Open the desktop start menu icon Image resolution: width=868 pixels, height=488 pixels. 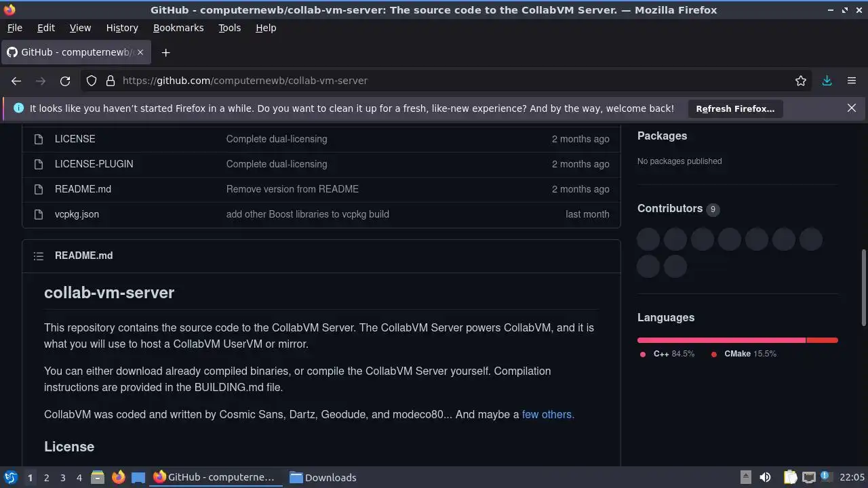(10, 477)
